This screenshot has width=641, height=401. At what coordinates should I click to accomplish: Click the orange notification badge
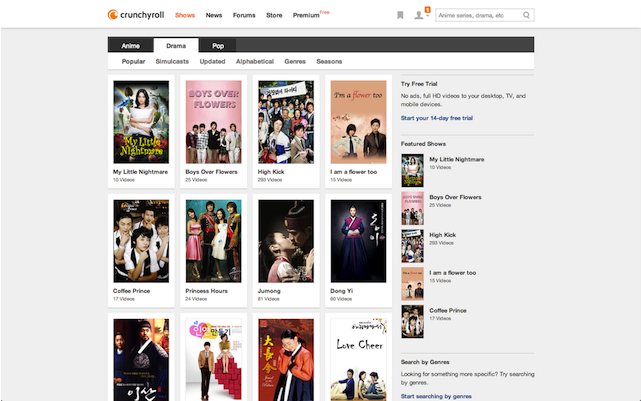tap(428, 9)
